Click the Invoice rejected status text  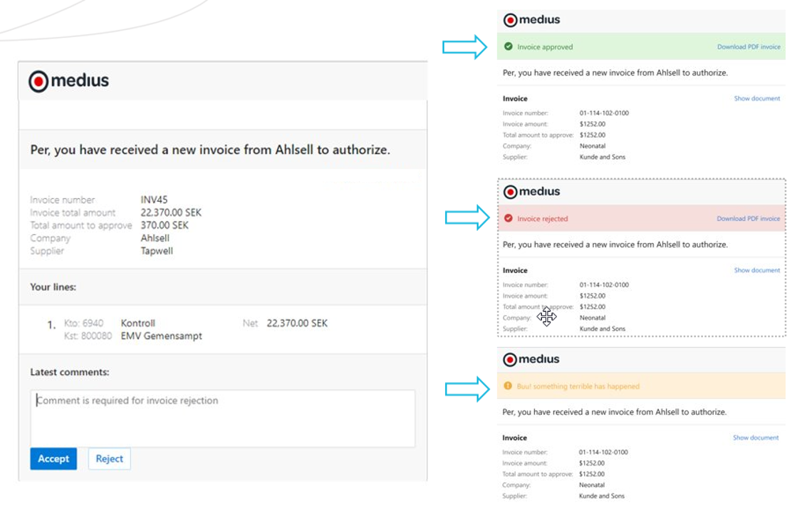coord(542,219)
